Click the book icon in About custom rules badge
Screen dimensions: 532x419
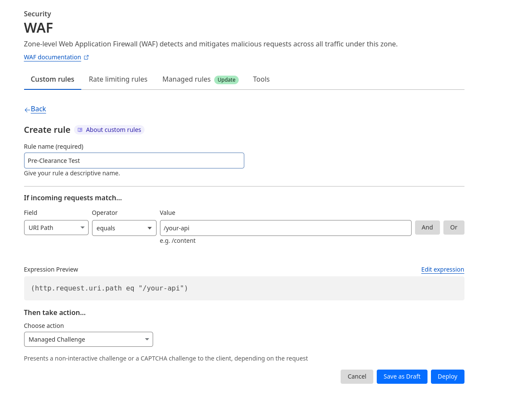80,129
